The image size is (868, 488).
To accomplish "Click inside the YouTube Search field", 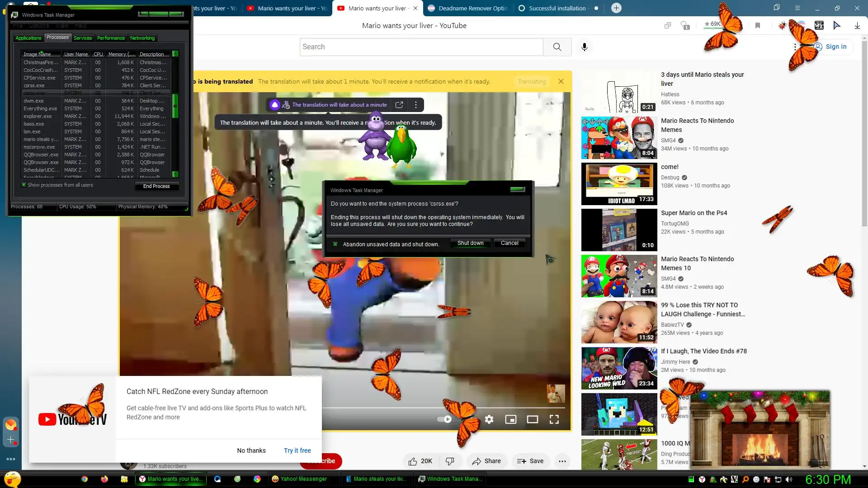I will [x=420, y=47].
